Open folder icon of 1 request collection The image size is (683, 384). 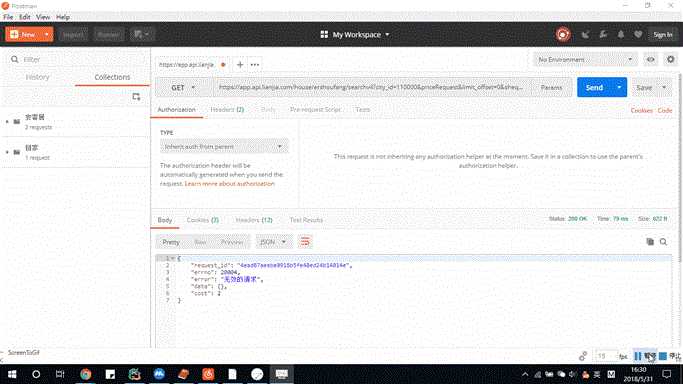[x=17, y=152]
